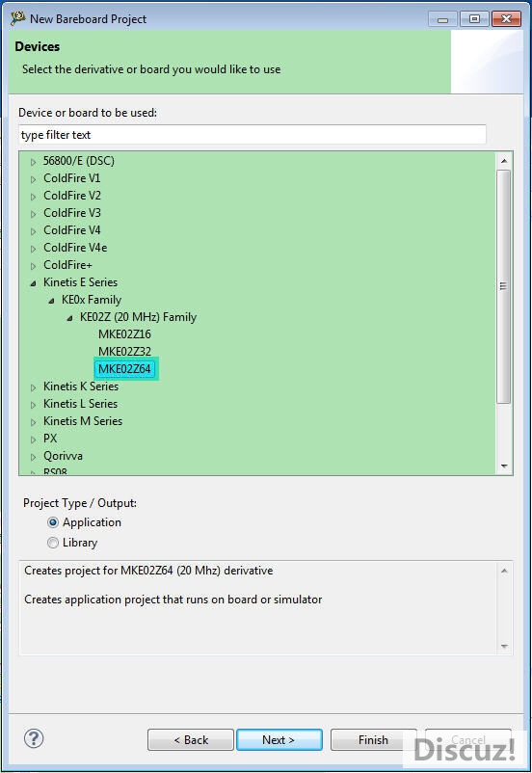The image size is (532, 773).
Task: Click the 'Creates project for MKE02Z64' description text
Action: click(148, 571)
